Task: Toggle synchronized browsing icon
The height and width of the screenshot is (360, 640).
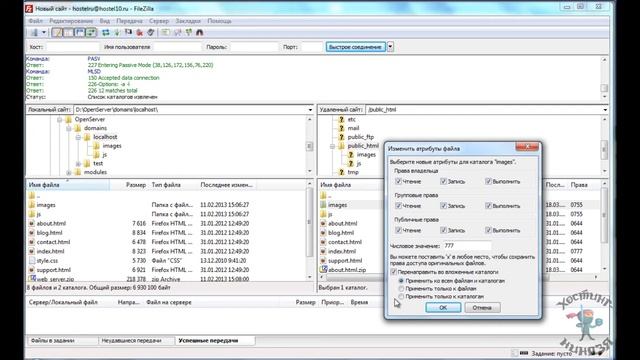Action: (189, 33)
